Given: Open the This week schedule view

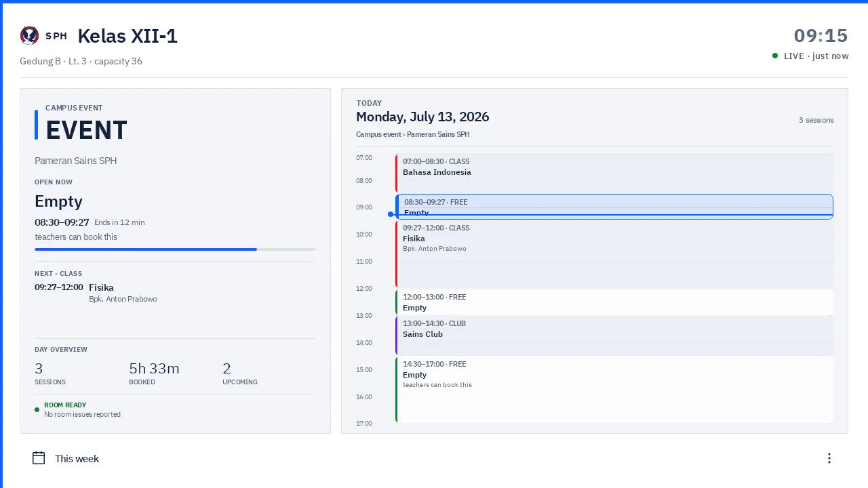Looking at the screenshot, I should pos(77,459).
